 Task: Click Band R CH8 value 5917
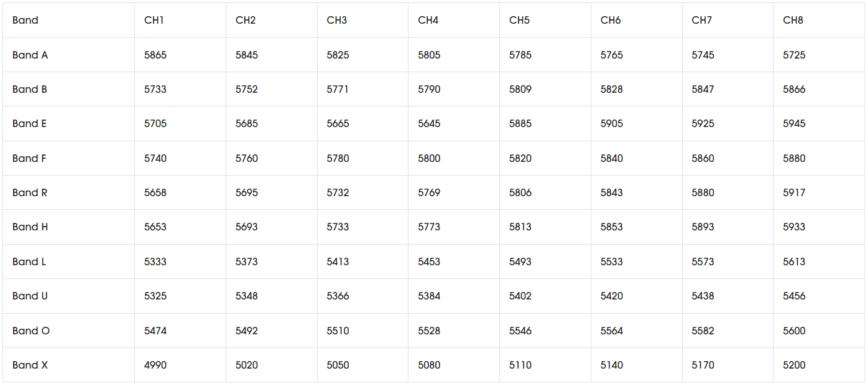[794, 192]
